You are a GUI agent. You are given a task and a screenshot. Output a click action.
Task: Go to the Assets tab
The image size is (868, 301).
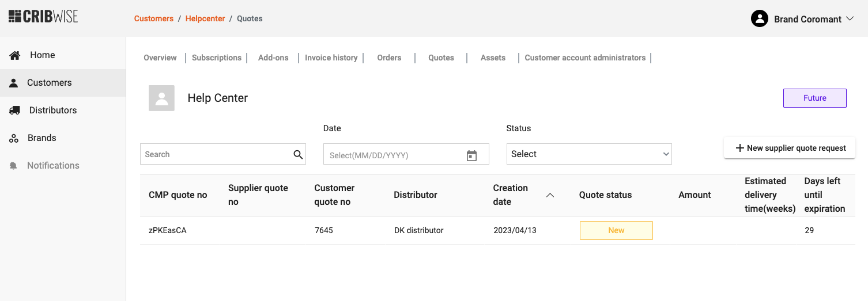[x=493, y=58]
